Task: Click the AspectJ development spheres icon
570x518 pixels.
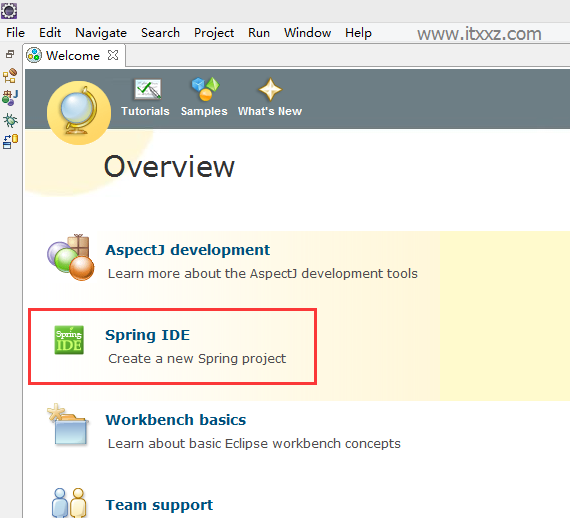Action: [x=71, y=257]
